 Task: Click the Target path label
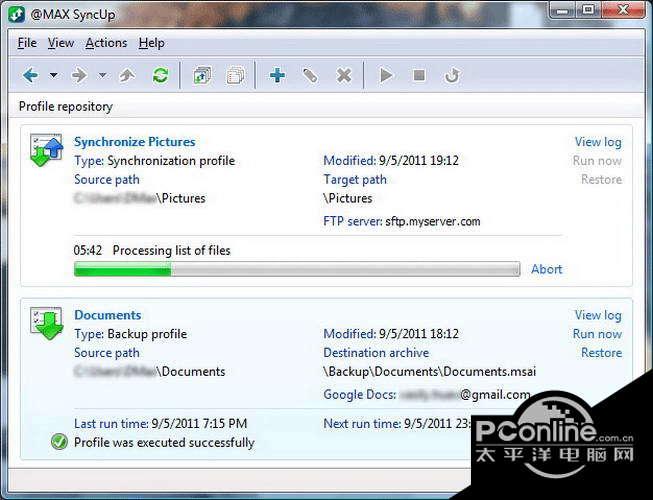tap(355, 179)
